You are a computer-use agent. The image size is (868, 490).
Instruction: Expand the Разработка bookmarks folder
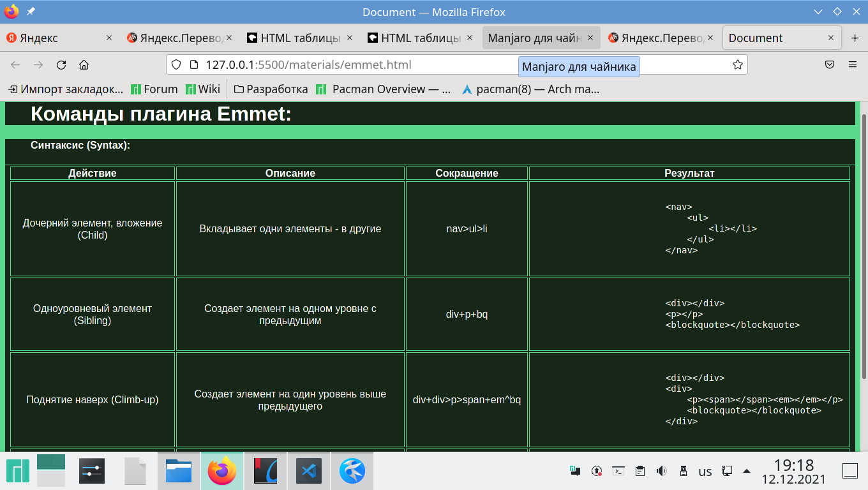271,89
